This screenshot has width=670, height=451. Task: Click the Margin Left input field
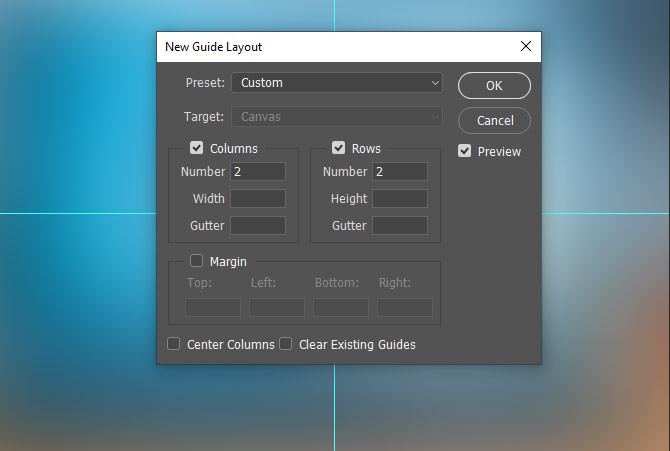tap(277, 307)
